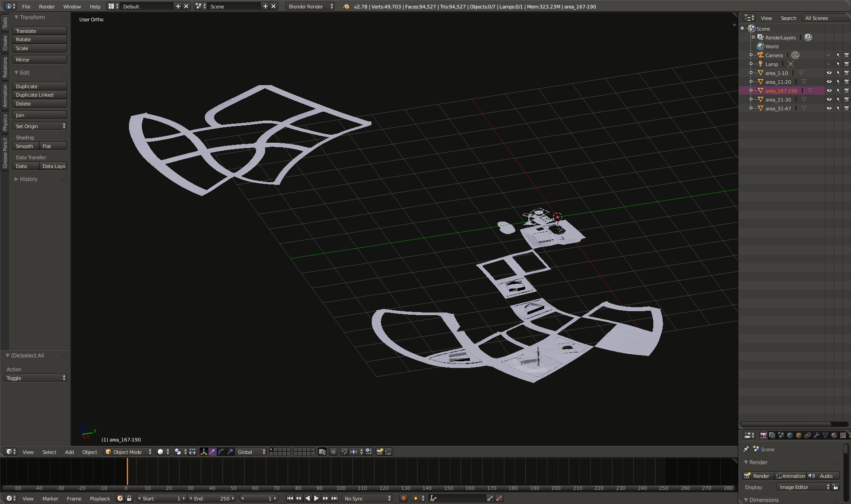
Task: Toggle selectability arrow for area_21-30
Action: [x=838, y=100]
